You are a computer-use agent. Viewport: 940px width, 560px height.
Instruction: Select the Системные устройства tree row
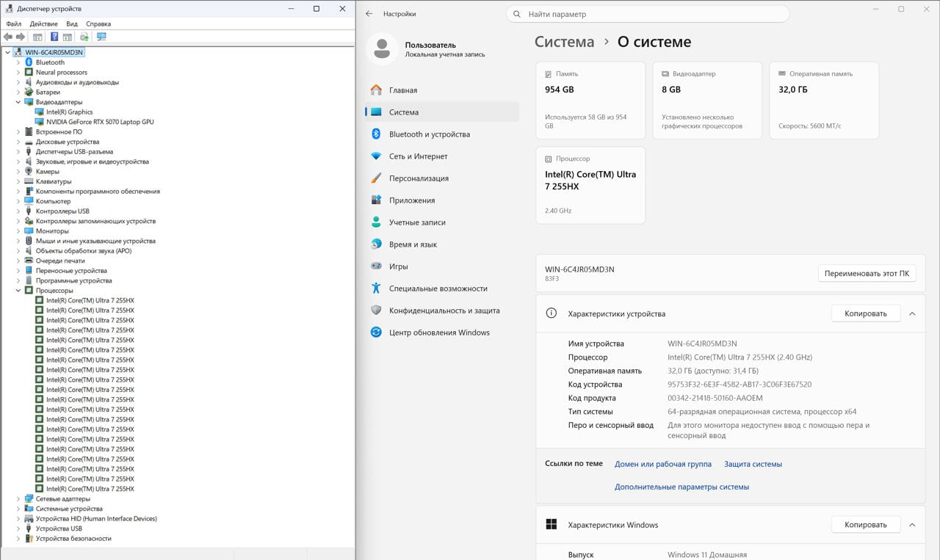tap(69, 509)
